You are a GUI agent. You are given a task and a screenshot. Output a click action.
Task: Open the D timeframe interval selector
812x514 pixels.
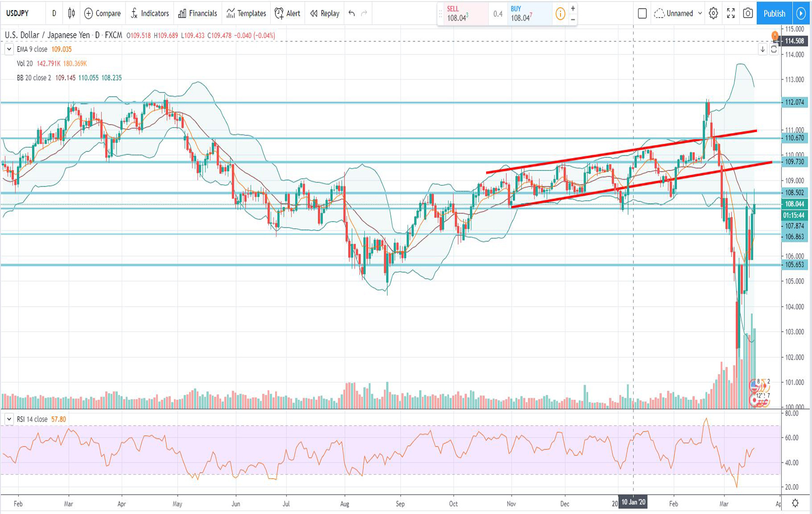[x=54, y=14]
